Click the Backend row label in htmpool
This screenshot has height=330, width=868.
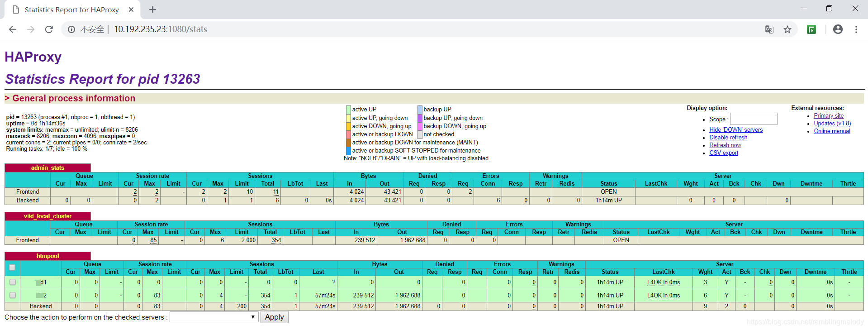41,306
